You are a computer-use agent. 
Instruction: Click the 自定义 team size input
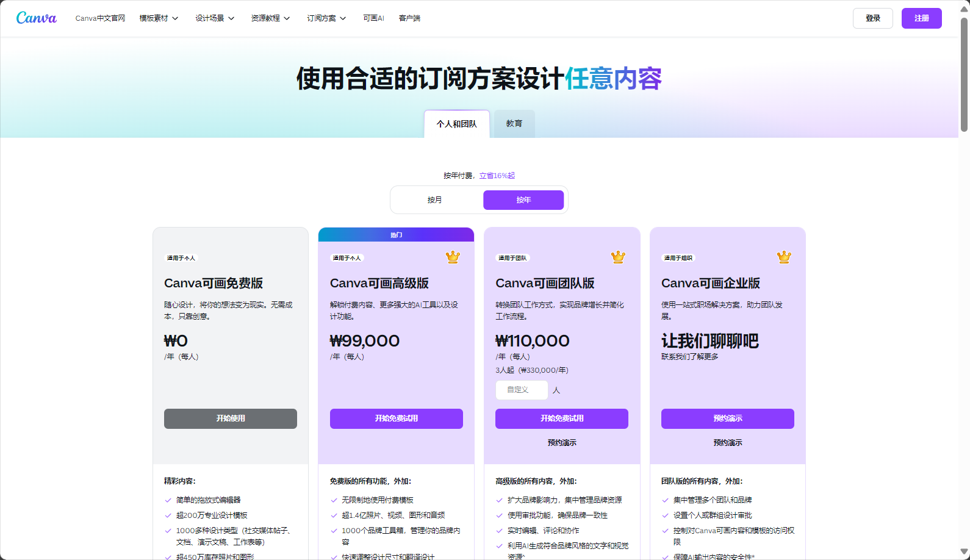pos(522,390)
